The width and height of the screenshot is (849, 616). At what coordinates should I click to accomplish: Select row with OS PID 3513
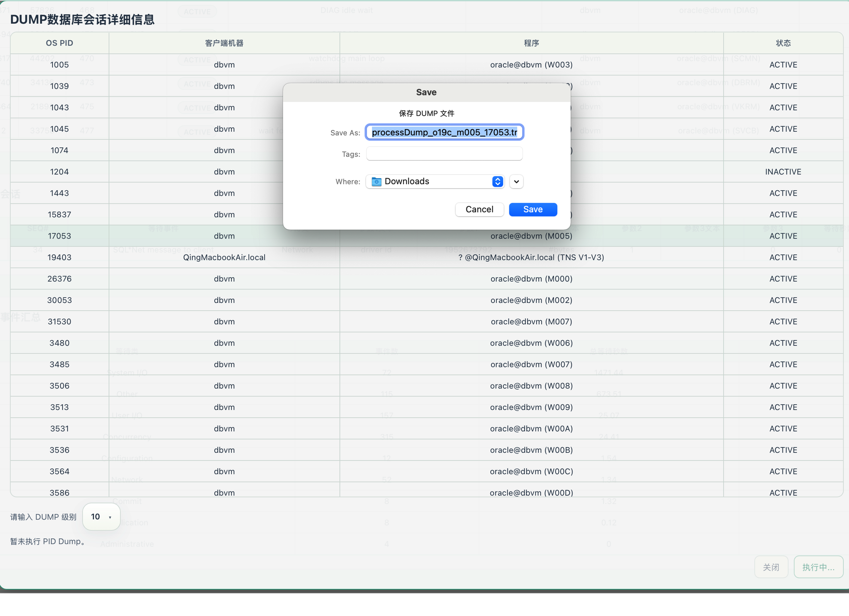click(x=427, y=407)
